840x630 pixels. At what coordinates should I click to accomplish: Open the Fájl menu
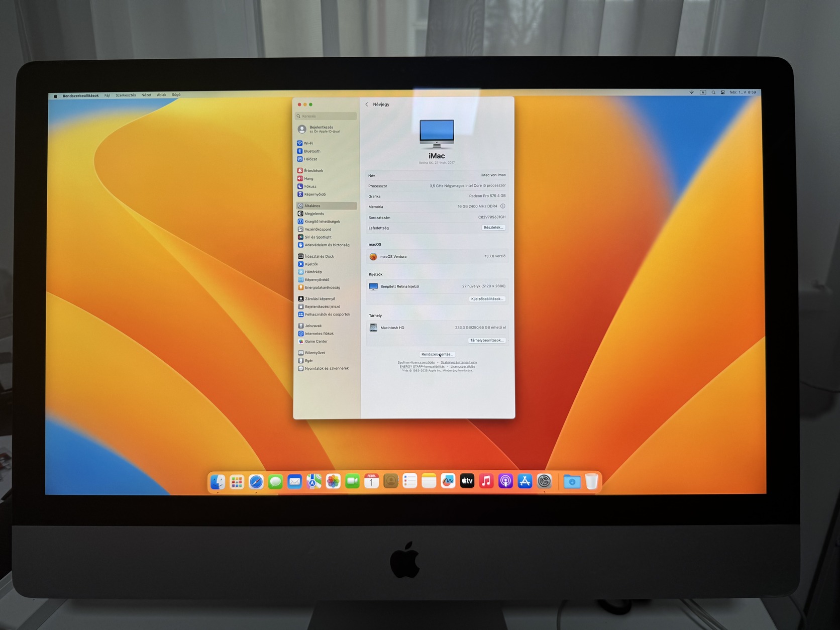(x=107, y=95)
